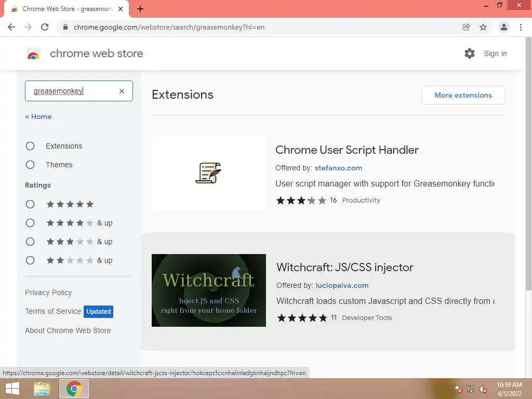Click the Witchcraft five-star rating
532x399 pixels.
(x=302, y=318)
